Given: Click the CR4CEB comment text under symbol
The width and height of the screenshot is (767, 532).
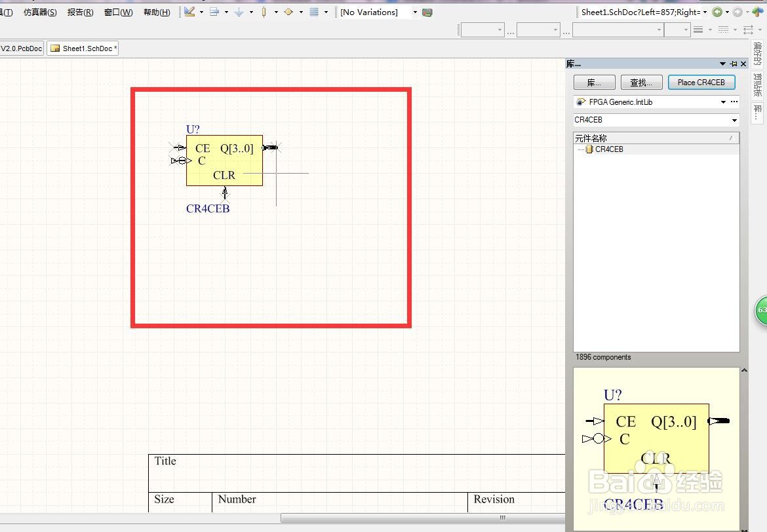Looking at the screenshot, I should 208,209.
